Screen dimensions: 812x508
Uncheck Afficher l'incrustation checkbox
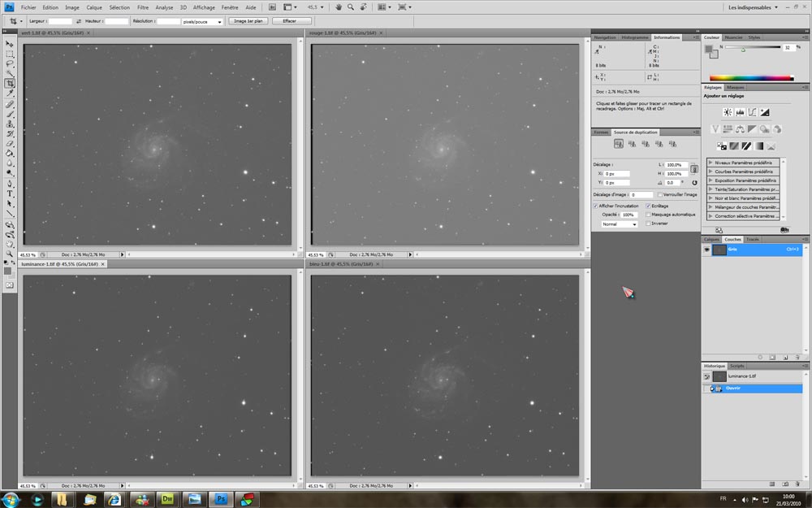[x=595, y=206]
